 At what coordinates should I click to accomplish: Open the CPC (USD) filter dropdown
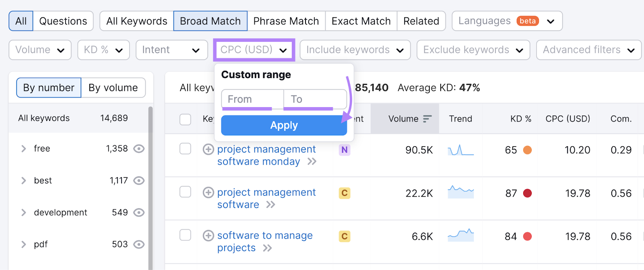pyautogui.click(x=254, y=50)
